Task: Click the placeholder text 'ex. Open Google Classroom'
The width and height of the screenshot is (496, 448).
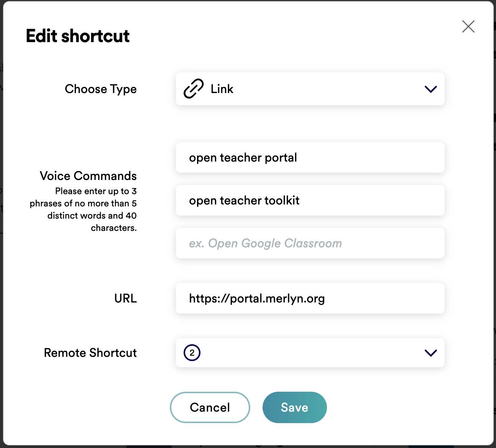Action: [266, 243]
